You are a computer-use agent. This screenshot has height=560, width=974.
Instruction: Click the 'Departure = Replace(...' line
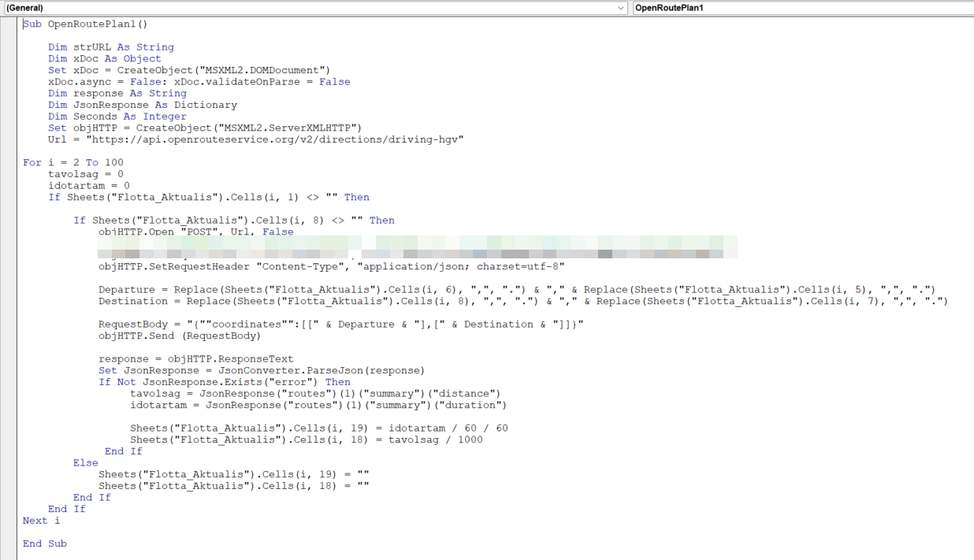[x=517, y=290]
